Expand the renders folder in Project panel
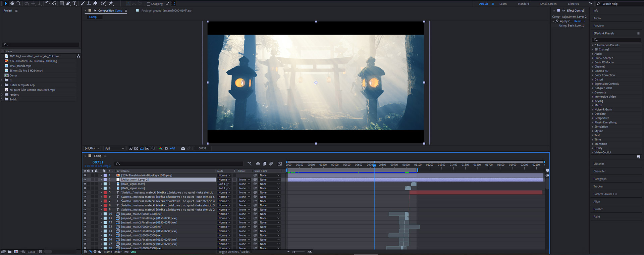The image size is (644, 255). [x=2, y=95]
